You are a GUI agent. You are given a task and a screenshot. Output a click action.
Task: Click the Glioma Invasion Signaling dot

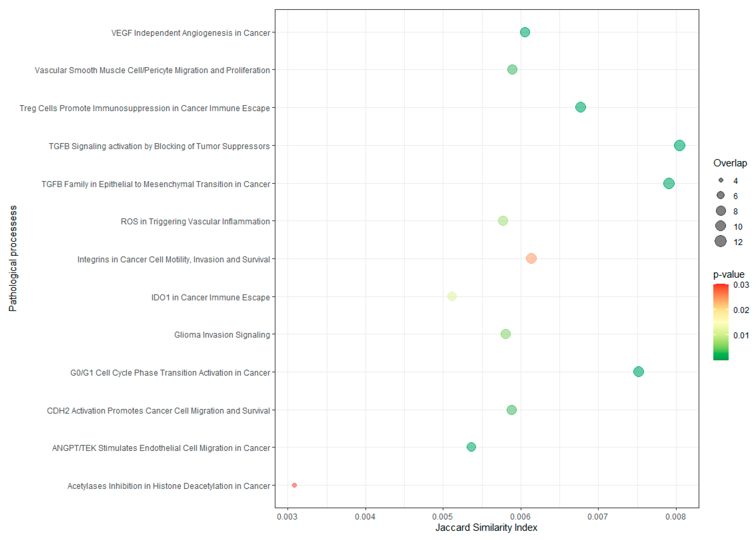[x=505, y=334]
